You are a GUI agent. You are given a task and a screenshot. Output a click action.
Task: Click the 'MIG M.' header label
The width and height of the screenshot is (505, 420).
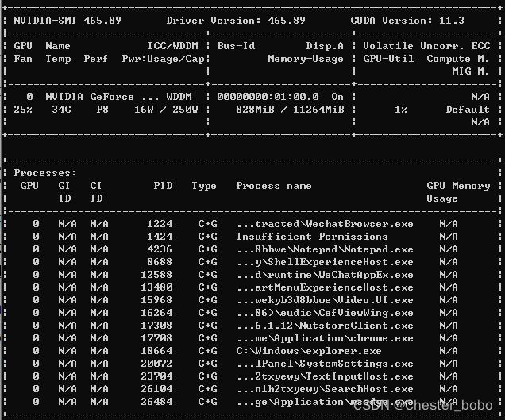pos(471,71)
